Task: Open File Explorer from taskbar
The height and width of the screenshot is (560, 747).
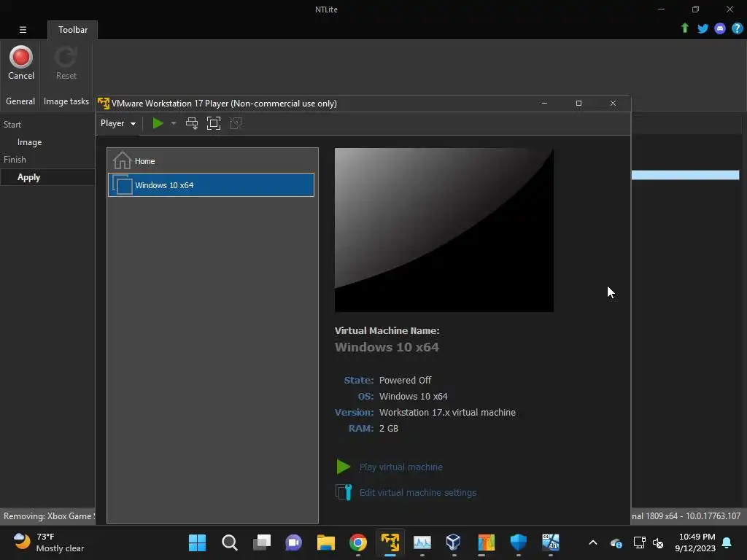Action: click(x=326, y=542)
